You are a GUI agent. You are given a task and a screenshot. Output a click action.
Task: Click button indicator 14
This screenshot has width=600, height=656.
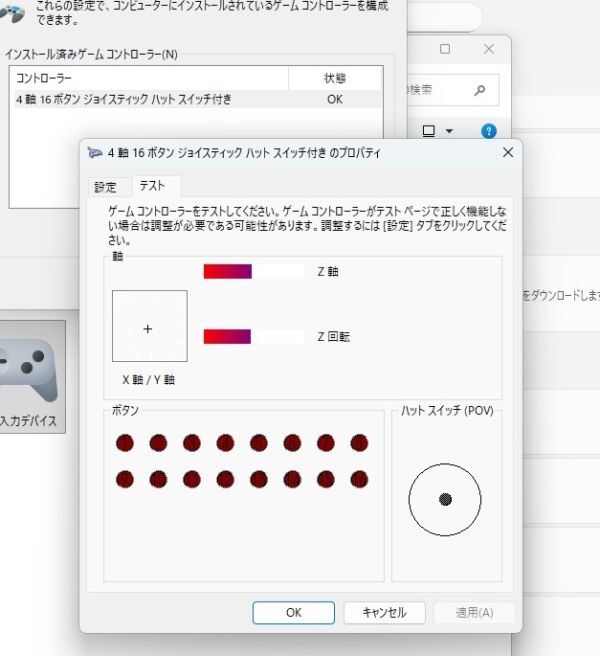click(x=292, y=479)
